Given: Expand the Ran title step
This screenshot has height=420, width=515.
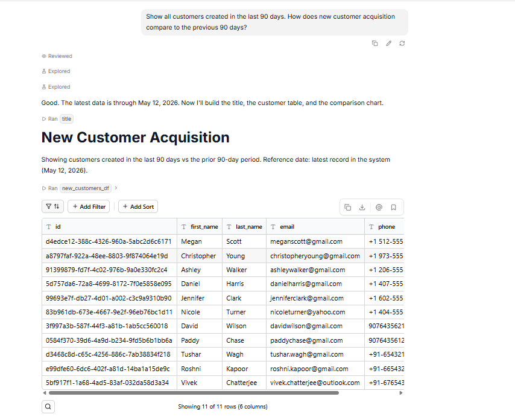Looking at the screenshot, I should pyautogui.click(x=49, y=119).
